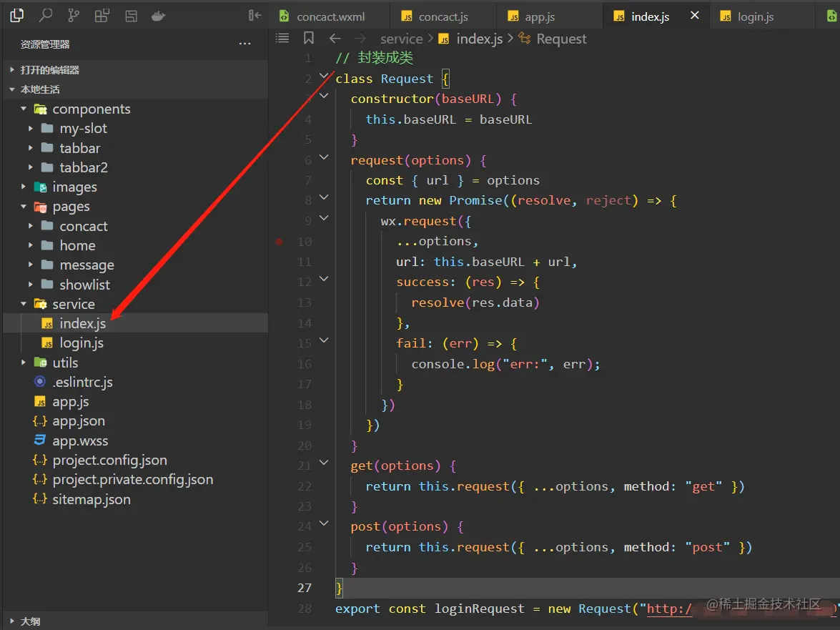
Task: Place cursor on resolve(res.data) line
Action: (475, 302)
